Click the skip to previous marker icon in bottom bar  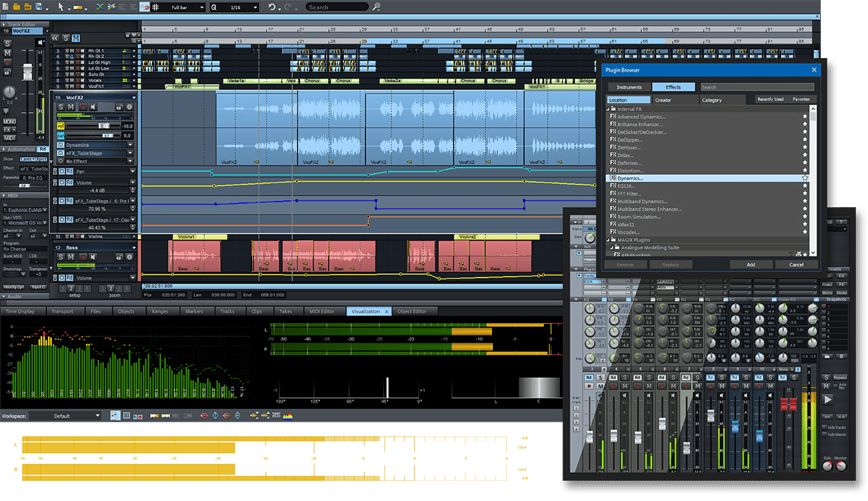click(154, 416)
